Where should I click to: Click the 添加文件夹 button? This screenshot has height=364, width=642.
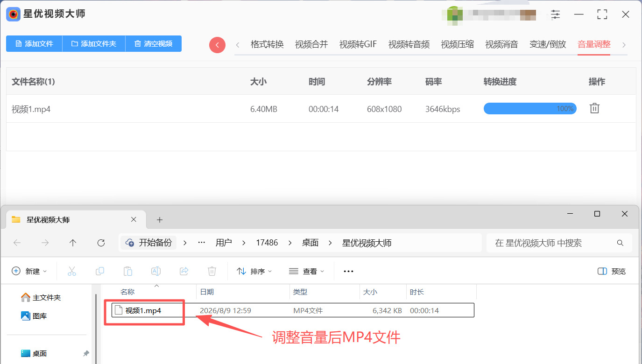tap(94, 44)
